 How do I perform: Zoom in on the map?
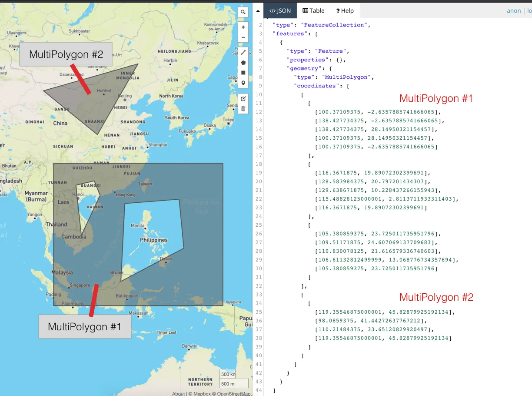click(243, 27)
